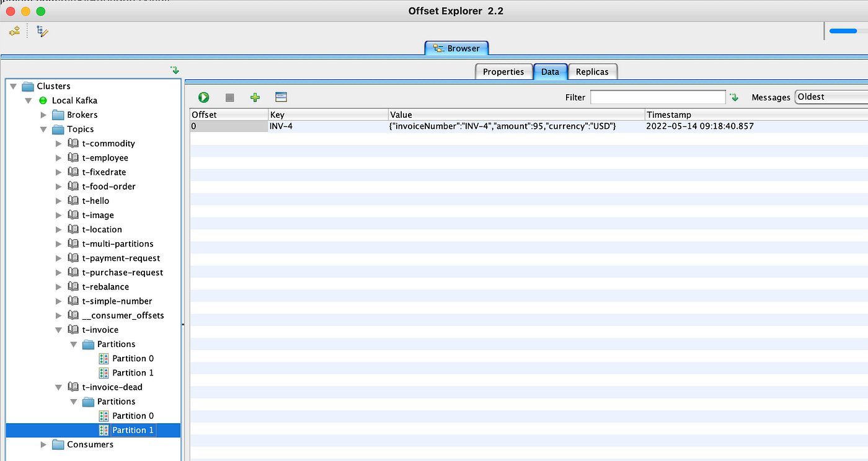This screenshot has height=461, width=868.
Task: Select the t-multi-partitions topic
Action: pos(118,244)
